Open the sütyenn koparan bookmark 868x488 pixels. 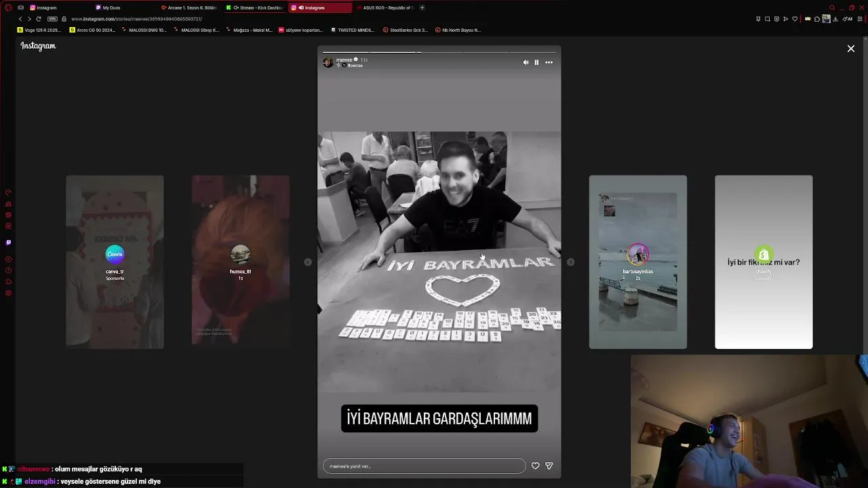[x=301, y=30]
